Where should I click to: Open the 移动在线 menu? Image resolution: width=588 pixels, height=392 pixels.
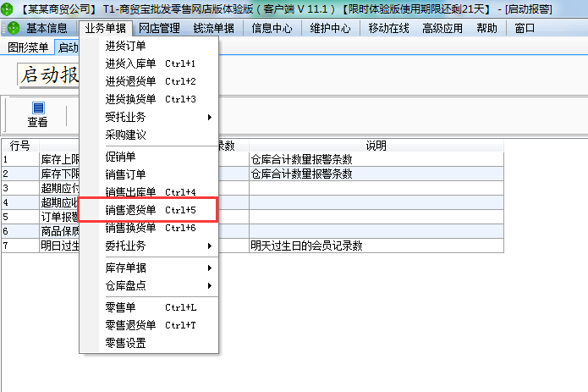(x=388, y=28)
